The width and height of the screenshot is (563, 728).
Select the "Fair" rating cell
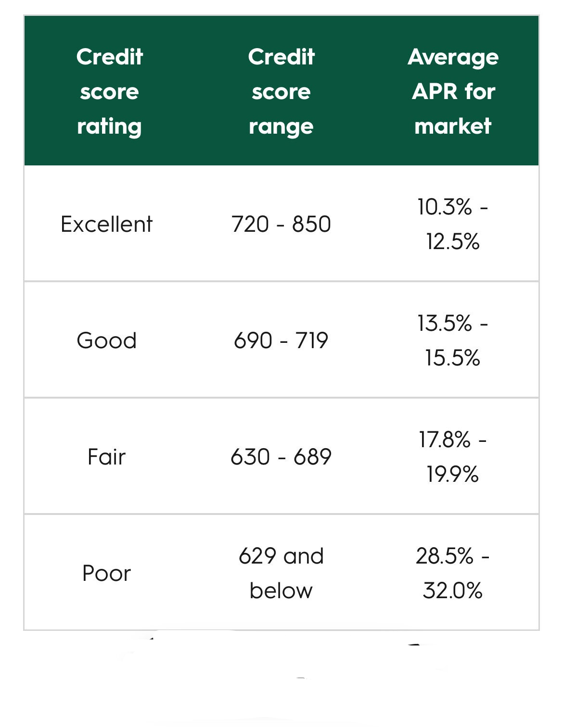point(106,457)
